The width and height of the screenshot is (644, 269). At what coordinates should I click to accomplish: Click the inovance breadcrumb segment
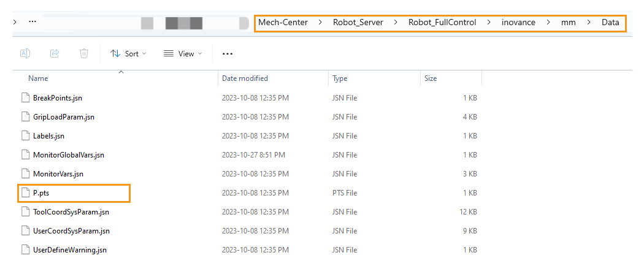(x=518, y=23)
